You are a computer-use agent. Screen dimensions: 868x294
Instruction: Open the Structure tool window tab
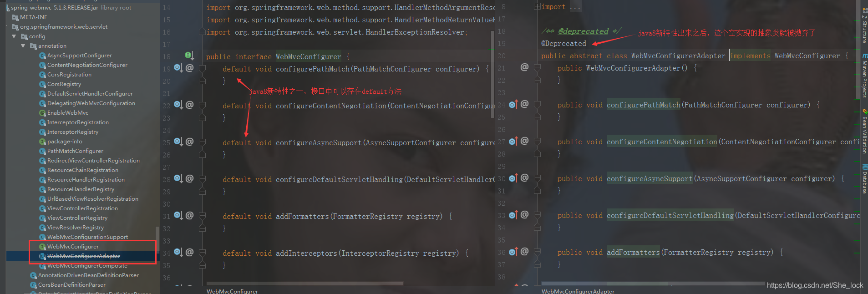(x=864, y=25)
